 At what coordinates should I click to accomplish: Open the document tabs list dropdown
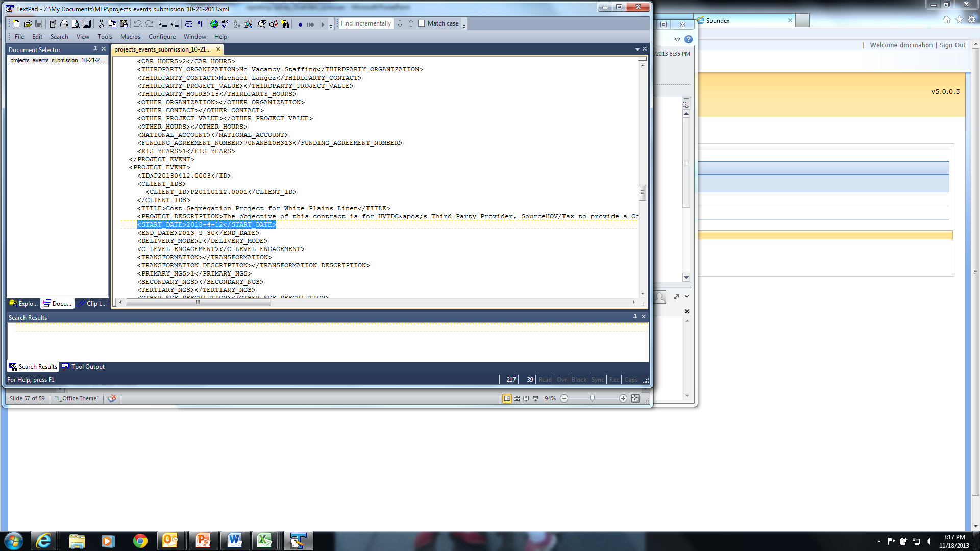(x=637, y=49)
